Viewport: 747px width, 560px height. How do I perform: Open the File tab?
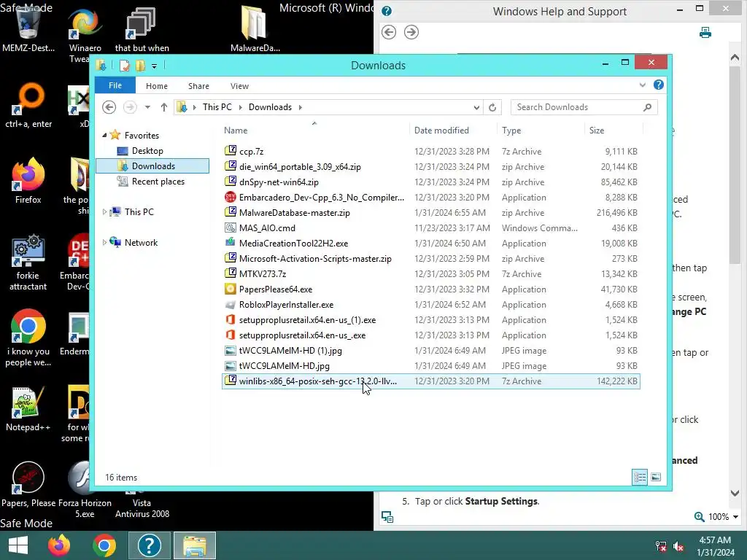coord(115,85)
